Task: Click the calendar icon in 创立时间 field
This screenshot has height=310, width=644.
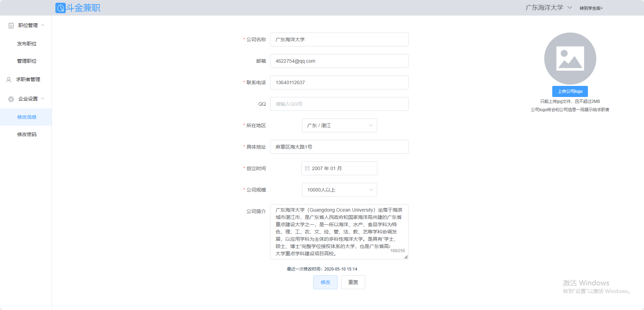Action: click(x=307, y=168)
